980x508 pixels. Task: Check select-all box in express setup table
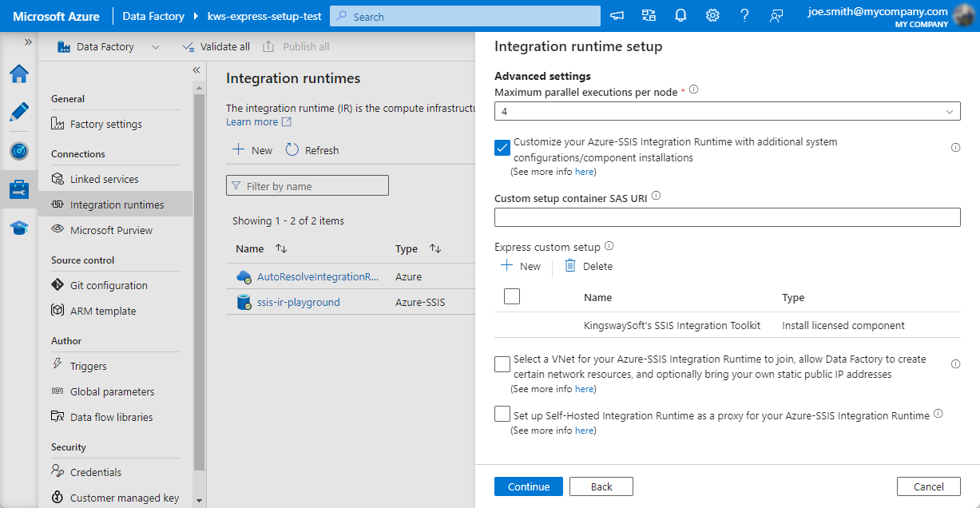click(x=512, y=296)
